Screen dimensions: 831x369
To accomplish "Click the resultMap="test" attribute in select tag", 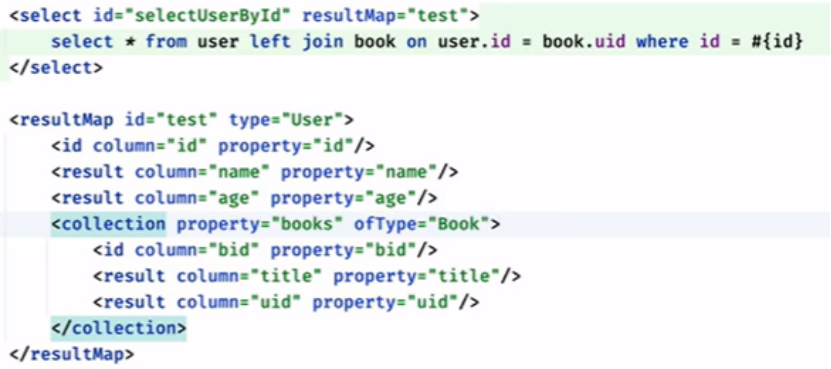I will coord(386,15).
